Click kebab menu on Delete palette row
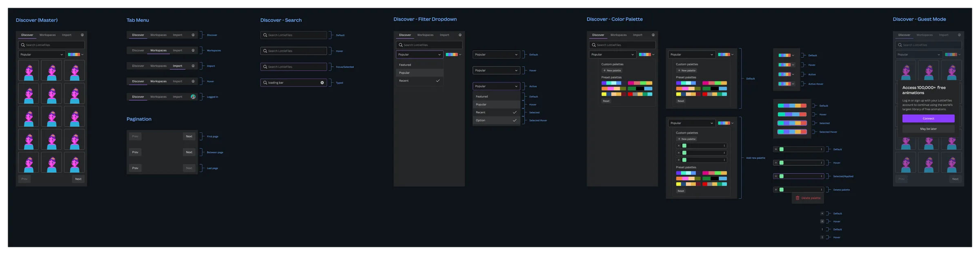 821,190
